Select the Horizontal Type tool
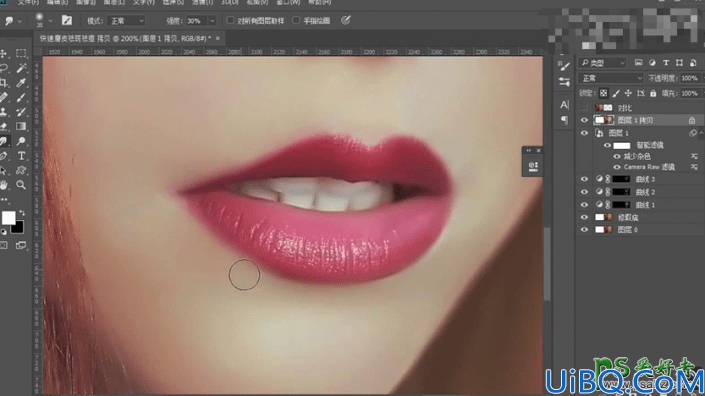 pyautogui.click(x=21, y=156)
